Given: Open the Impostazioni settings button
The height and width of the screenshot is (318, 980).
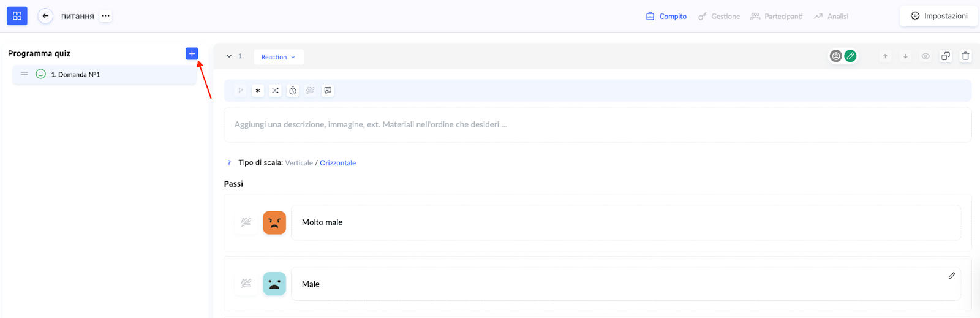Looking at the screenshot, I should [x=939, y=16].
